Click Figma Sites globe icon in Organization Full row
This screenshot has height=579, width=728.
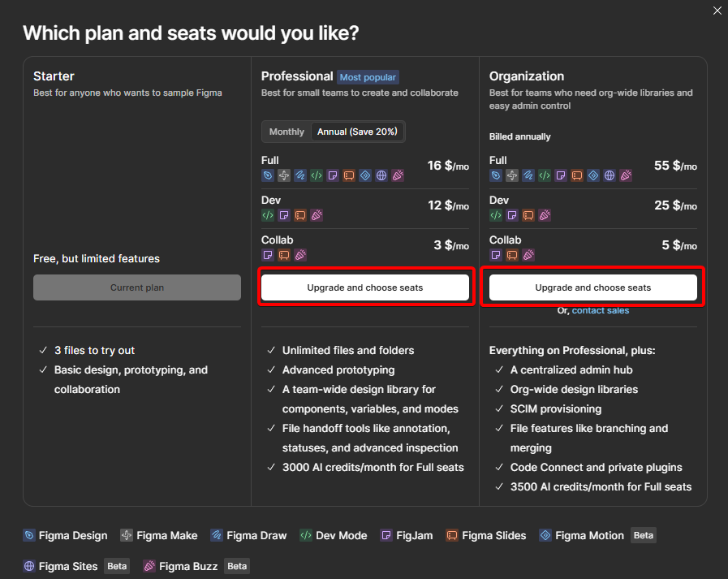610,175
